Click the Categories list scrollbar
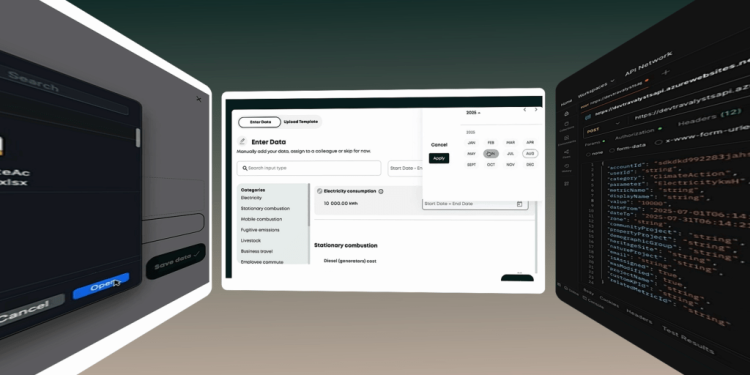The width and height of the screenshot is (750, 375). (x=309, y=205)
